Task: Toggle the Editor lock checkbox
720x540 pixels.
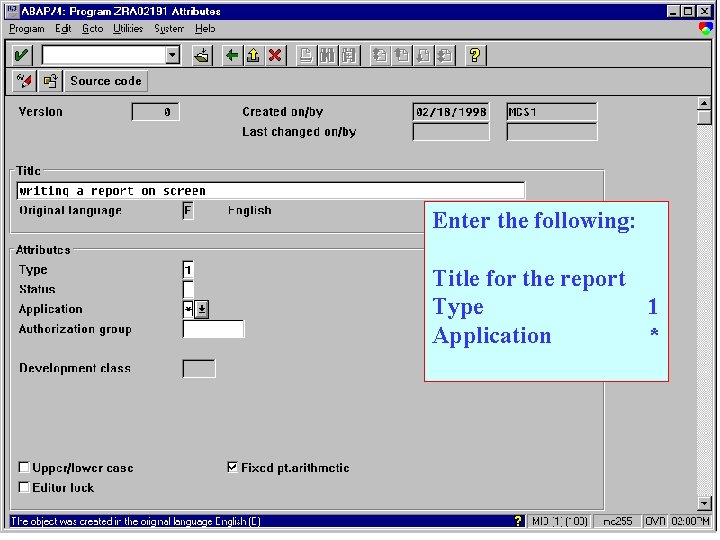Action: pyautogui.click(x=24, y=487)
